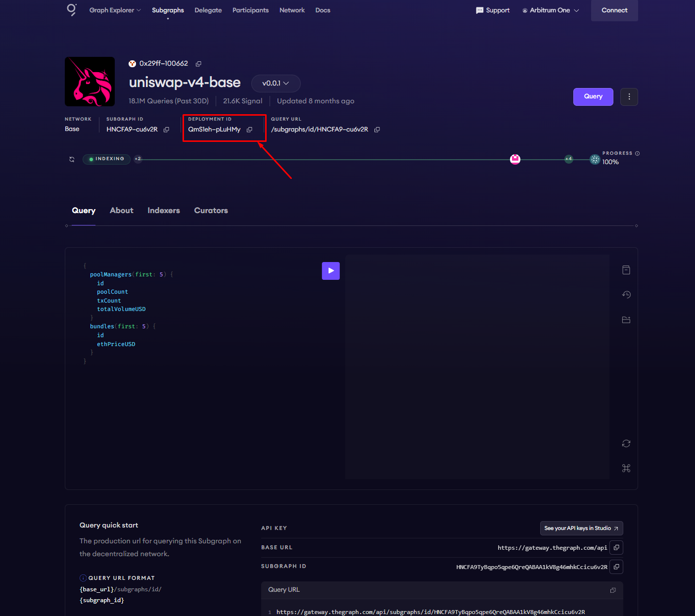The width and height of the screenshot is (695, 616).
Task: Click See your API keys in Studio
Action: point(581,528)
